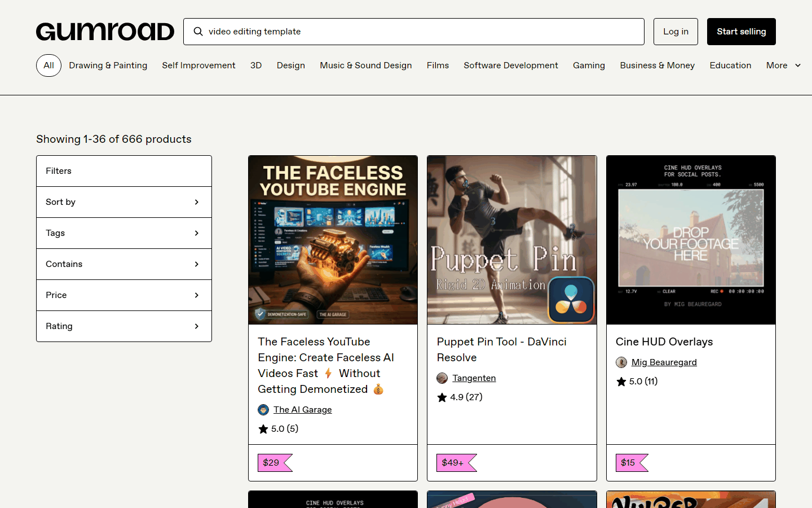Click the Puppet Pin product thumbnail
This screenshot has width=812, height=508.
512,240
